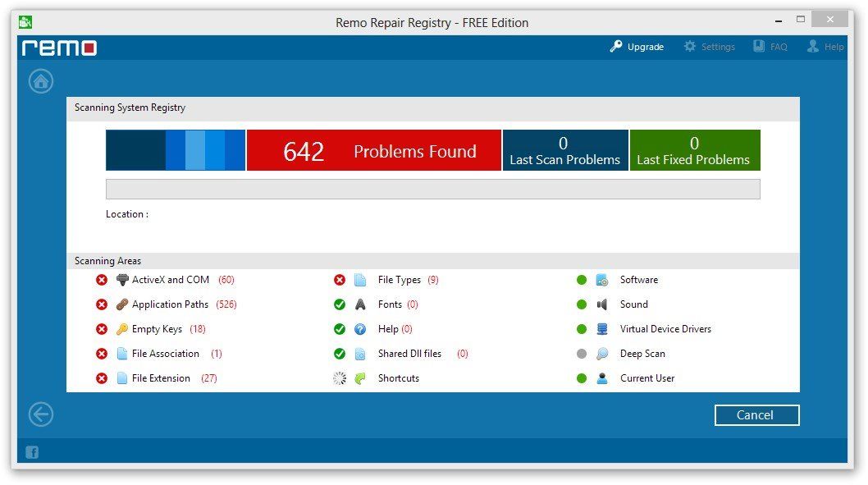Click the ActiveX and COM plug icon

click(122, 280)
